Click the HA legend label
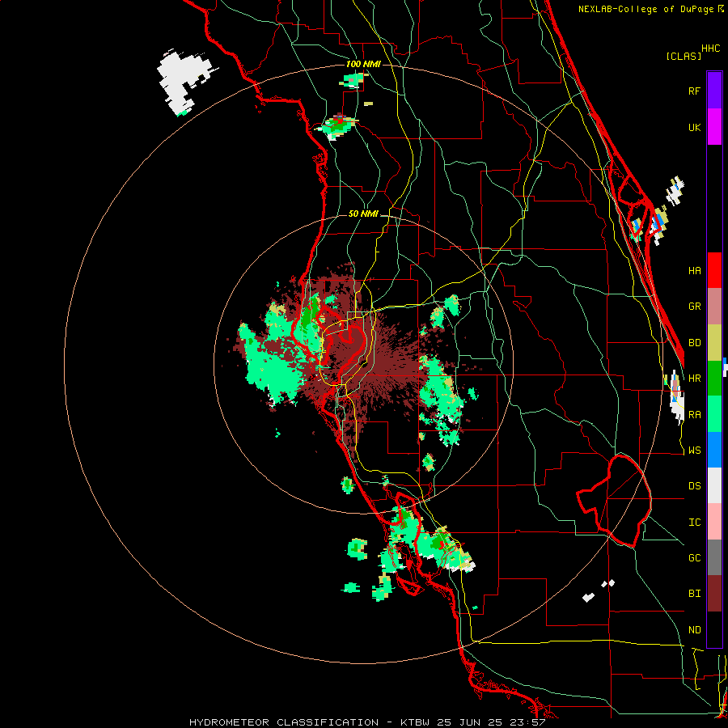The image size is (728, 728). 694,271
